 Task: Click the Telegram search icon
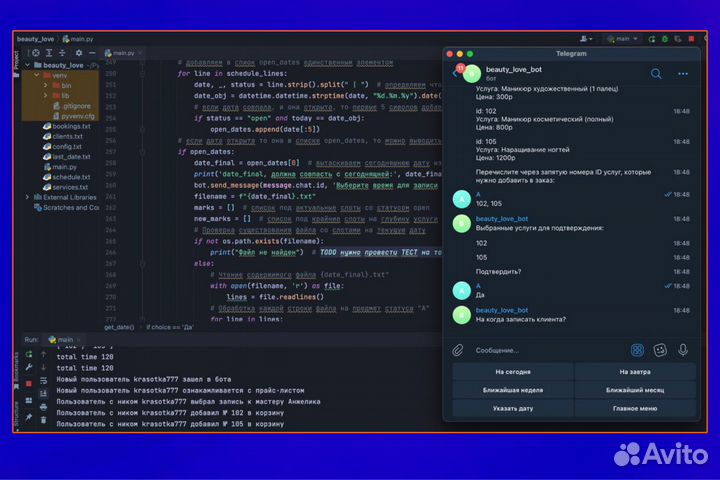[656, 73]
